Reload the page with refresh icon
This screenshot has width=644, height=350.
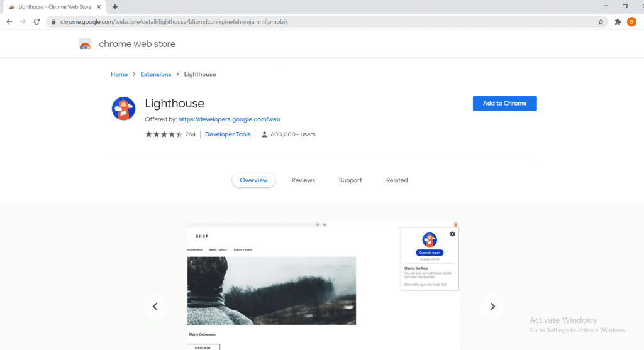[37, 21]
